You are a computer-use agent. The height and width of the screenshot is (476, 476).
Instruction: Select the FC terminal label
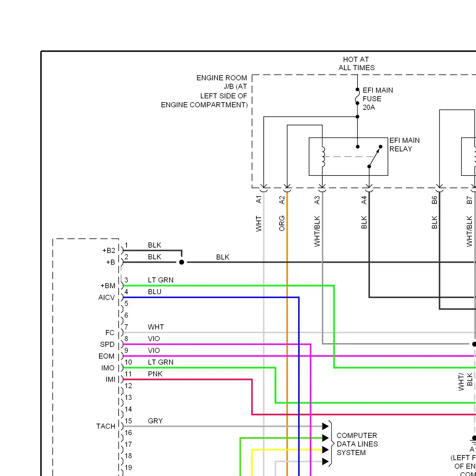pos(110,333)
